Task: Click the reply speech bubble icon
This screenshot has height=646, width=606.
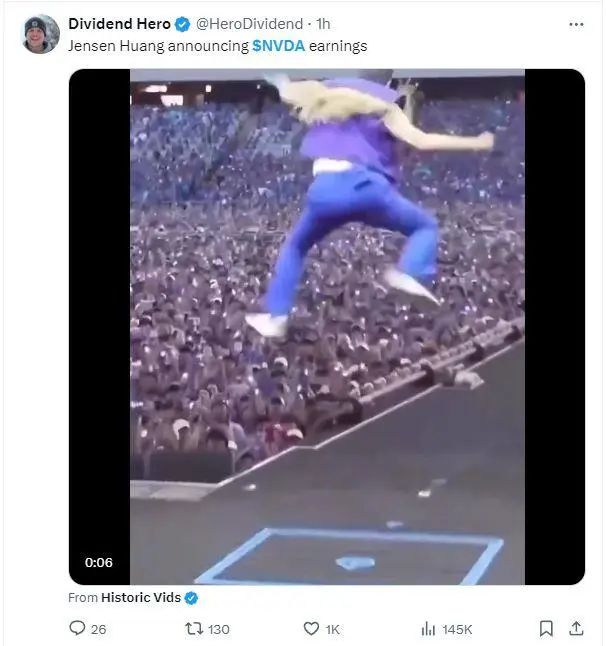Action: (77, 628)
